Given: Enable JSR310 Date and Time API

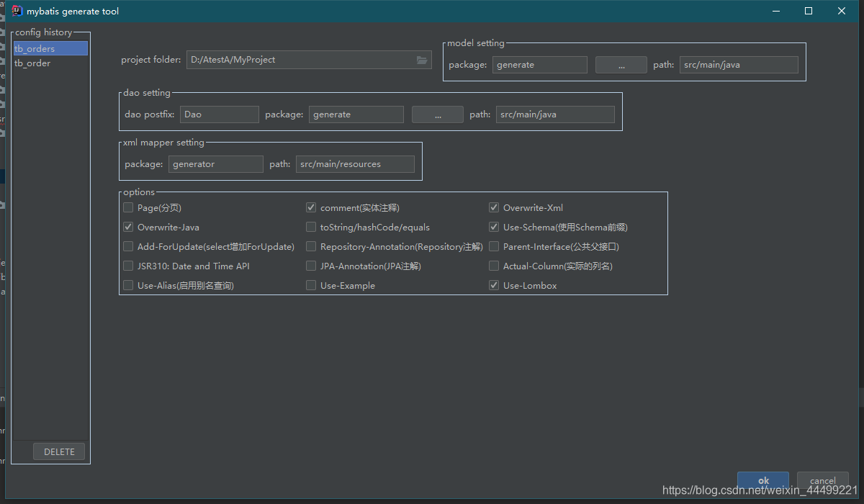Looking at the screenshot, I should click(x=127, y=265).
